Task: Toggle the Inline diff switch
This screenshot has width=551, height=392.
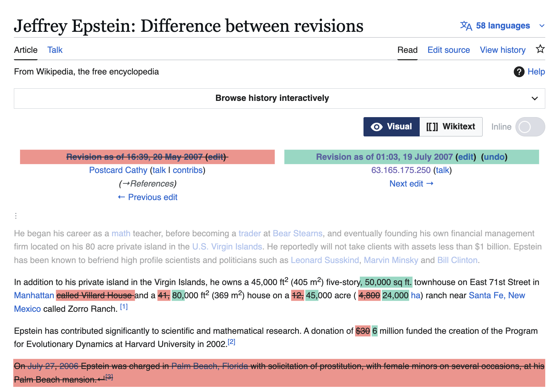Action: pyautogui.click(x=530, y=127)
